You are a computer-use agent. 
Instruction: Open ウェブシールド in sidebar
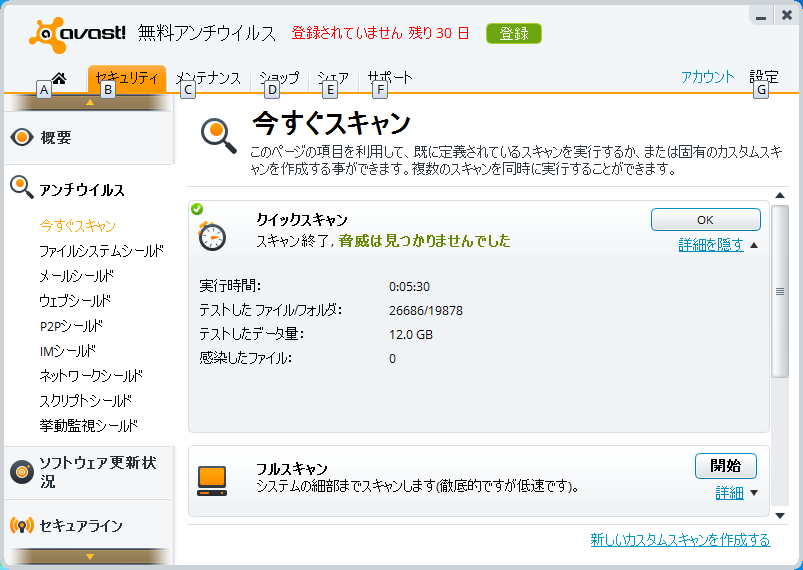[75, 301]
